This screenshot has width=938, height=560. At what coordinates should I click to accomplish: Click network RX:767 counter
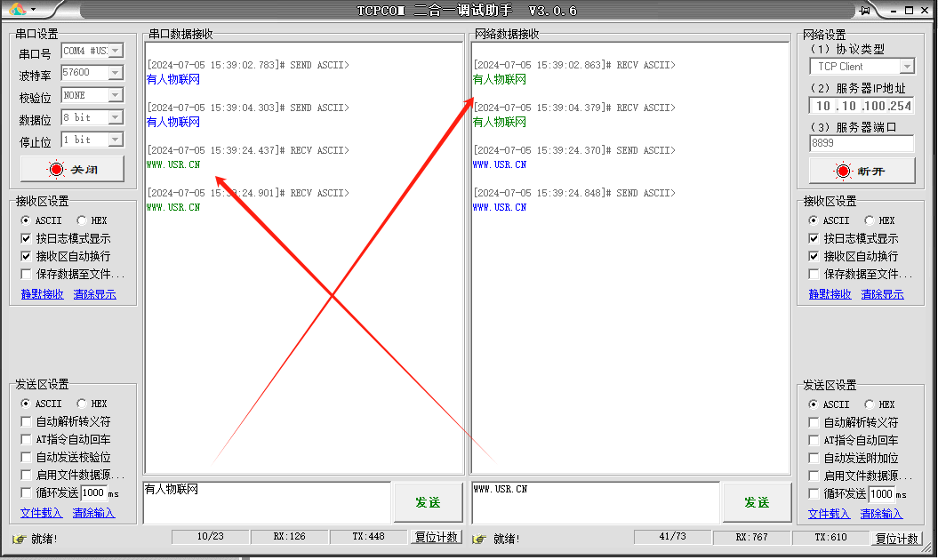751,537
